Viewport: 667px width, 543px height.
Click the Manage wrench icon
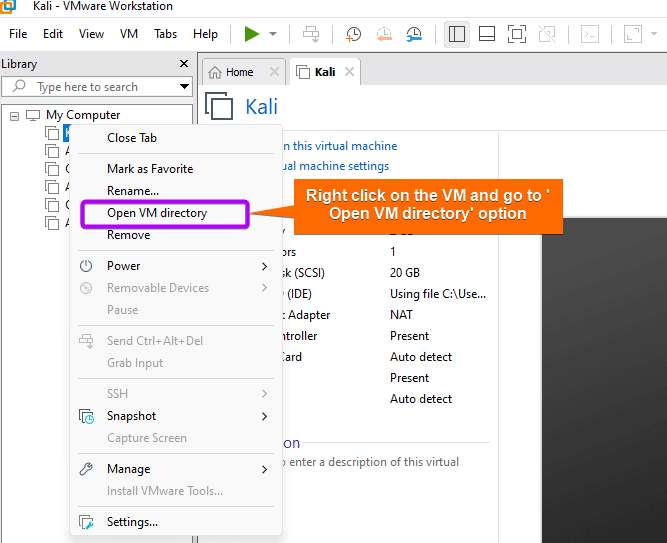pos(86,469)
